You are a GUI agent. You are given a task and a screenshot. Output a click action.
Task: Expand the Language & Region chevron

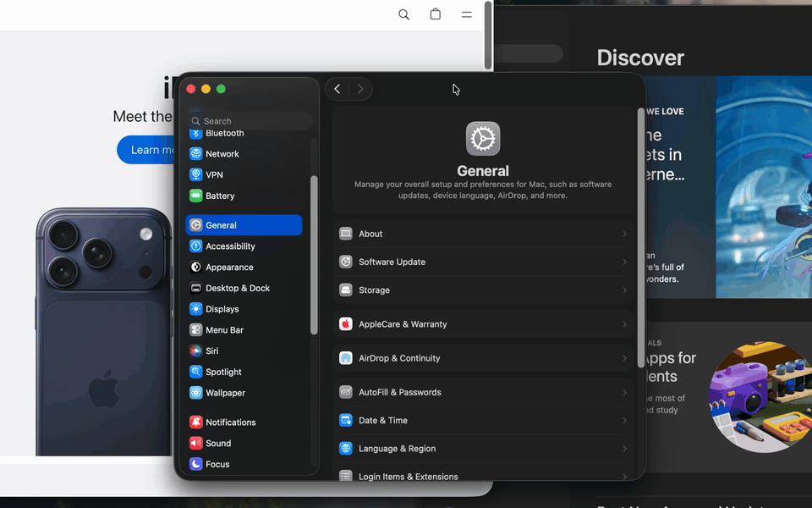[x=624, y=449]
